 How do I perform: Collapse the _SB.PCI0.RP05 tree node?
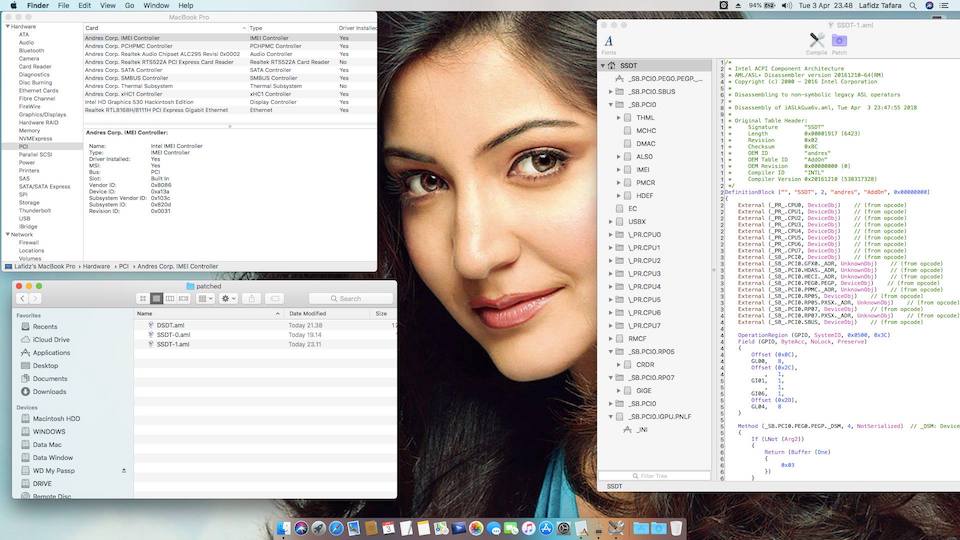coord(611,352)
